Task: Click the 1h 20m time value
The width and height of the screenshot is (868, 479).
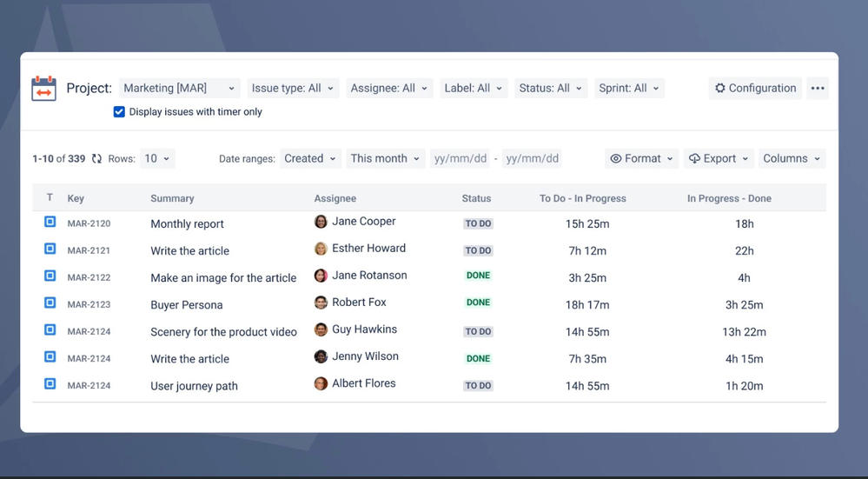Action: [x=745, y=386]
